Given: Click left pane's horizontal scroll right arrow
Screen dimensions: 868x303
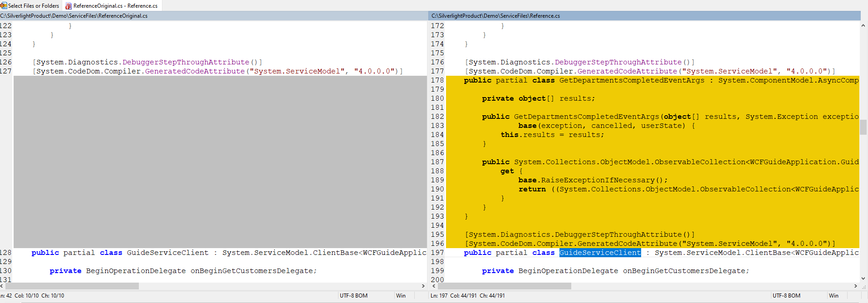Looking at the screenshot, I should pos(423,286).
